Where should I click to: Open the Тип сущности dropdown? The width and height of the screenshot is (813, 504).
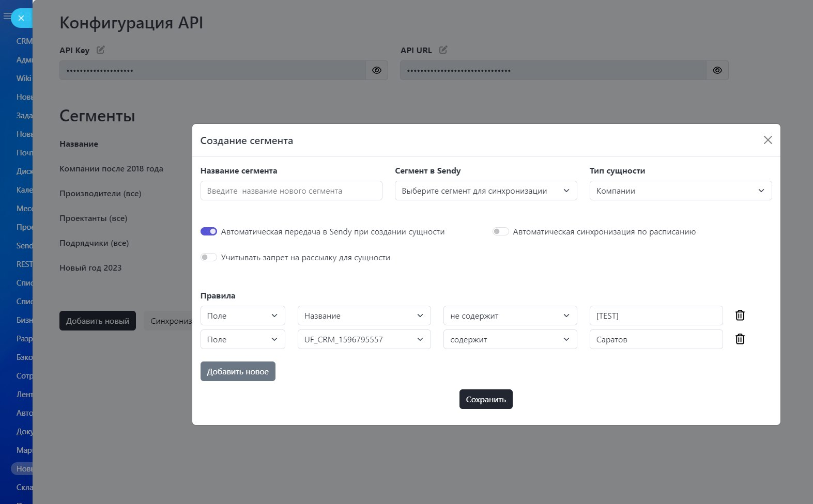[680, 191]
